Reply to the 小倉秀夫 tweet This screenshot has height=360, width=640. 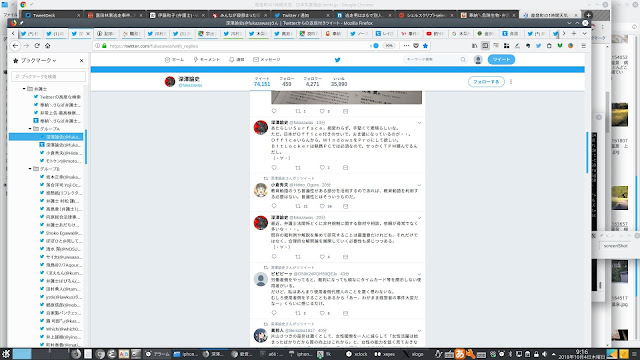click(274, 206)
